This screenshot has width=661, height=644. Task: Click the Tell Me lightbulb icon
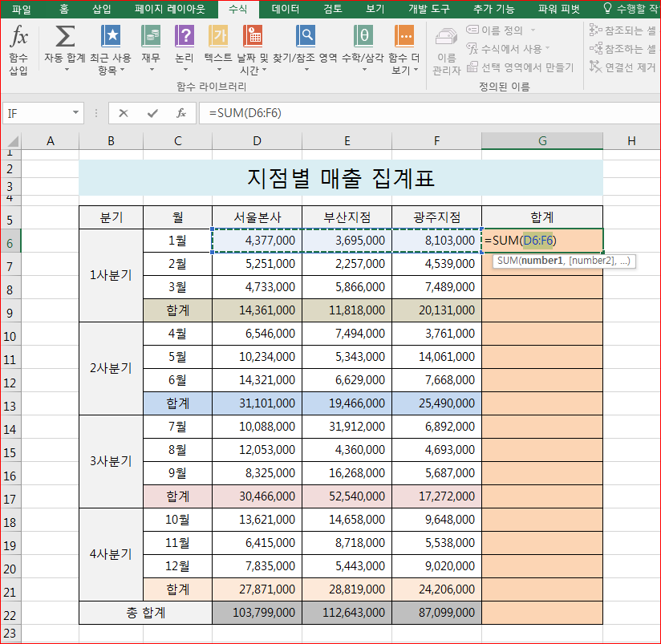(x=607, y=8)
